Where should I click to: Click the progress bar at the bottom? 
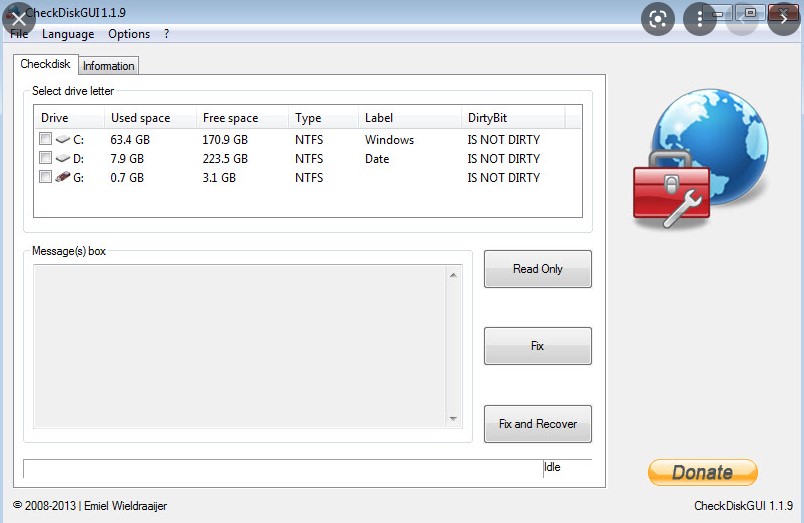pyautogui.click(x=283, y=468)
